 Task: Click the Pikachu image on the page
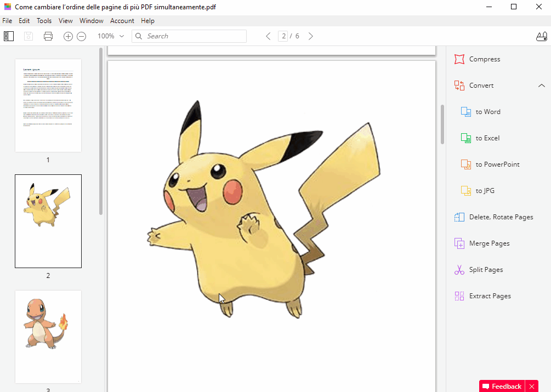pyautogui.click(x=264, y=209)
